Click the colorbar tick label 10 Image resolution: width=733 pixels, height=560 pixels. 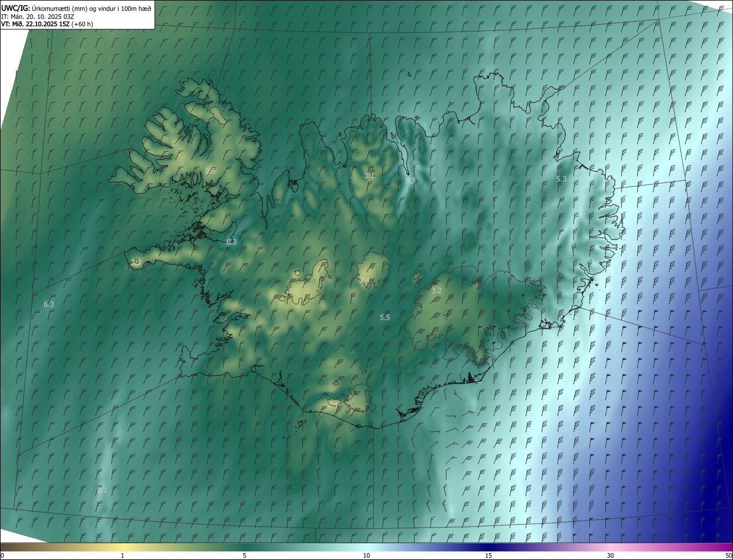(366, 555)
